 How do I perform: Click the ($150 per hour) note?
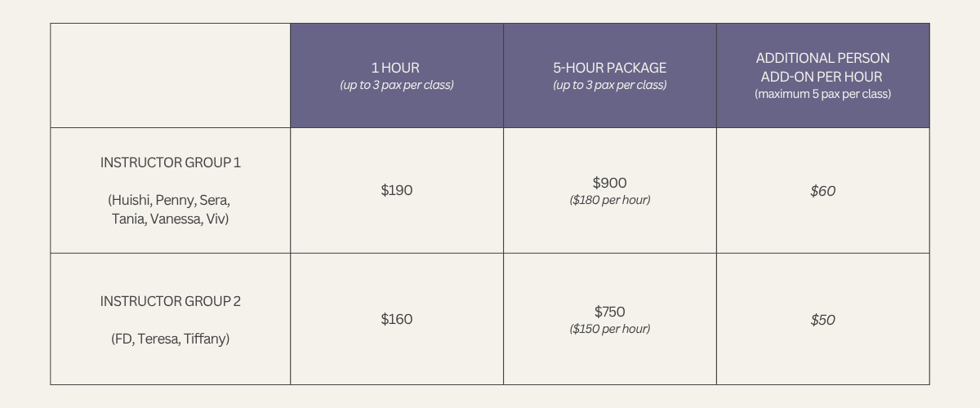point(610,329)
